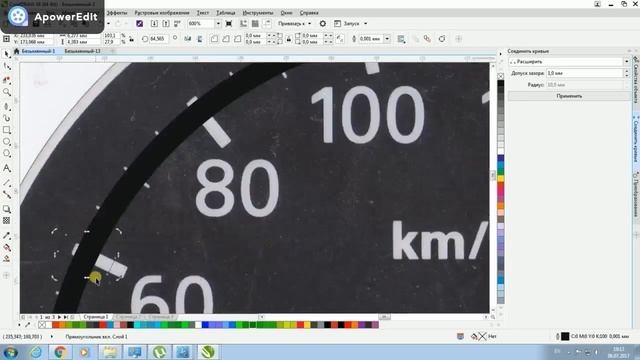
Task: Toggle the lock ratio padlock
Action: pyautogui.click(x=131, y=39)
